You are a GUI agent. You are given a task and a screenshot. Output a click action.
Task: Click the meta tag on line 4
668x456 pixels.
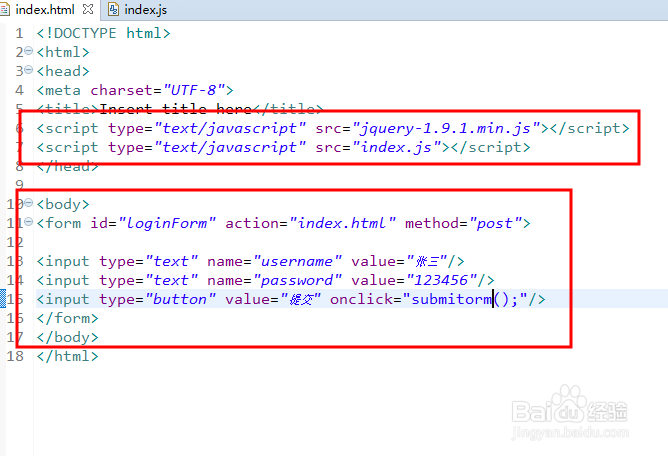coord(135,90)
